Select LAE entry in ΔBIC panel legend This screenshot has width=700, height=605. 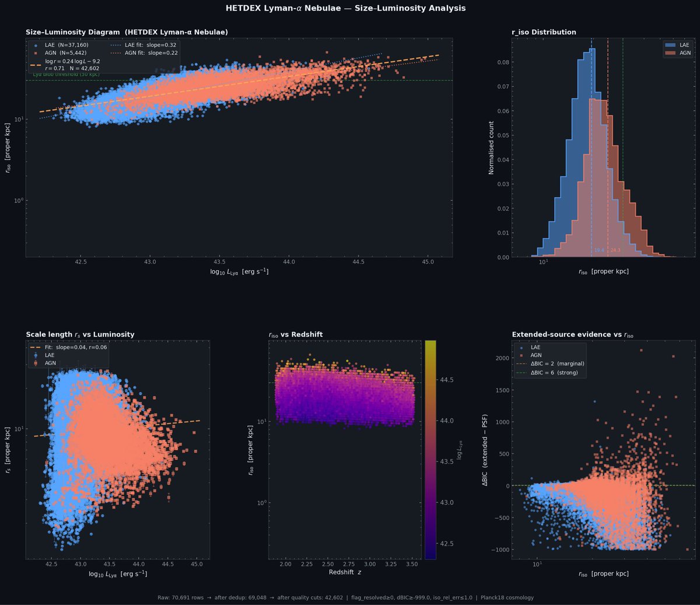tap(529, 347)
